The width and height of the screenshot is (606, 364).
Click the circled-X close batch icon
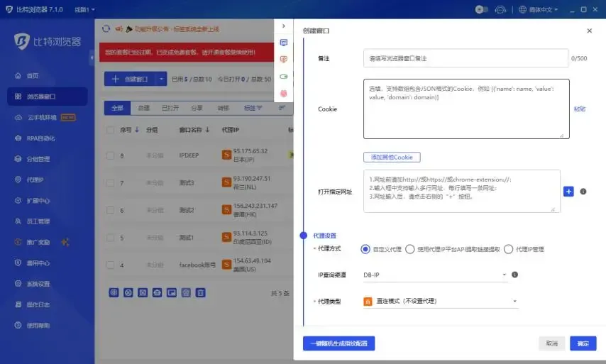tap(128, 292)
